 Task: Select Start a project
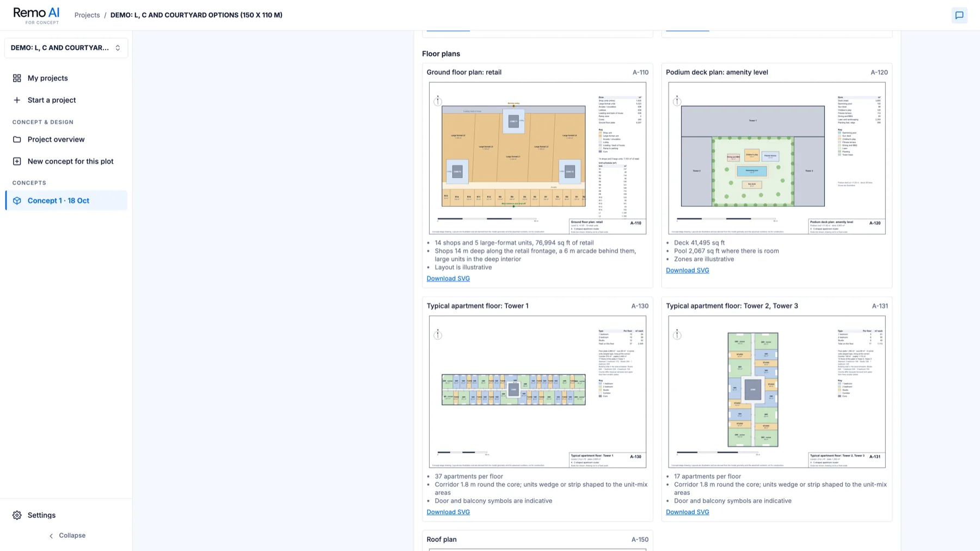pos(66,100)
